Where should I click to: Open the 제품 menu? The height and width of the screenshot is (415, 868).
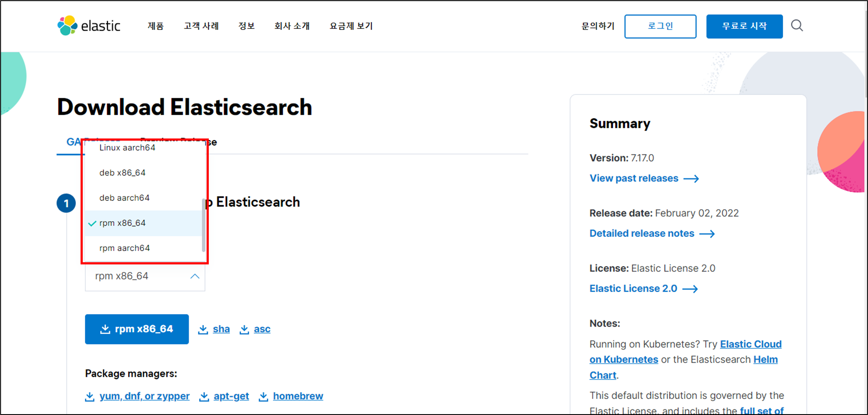[155, 26]
